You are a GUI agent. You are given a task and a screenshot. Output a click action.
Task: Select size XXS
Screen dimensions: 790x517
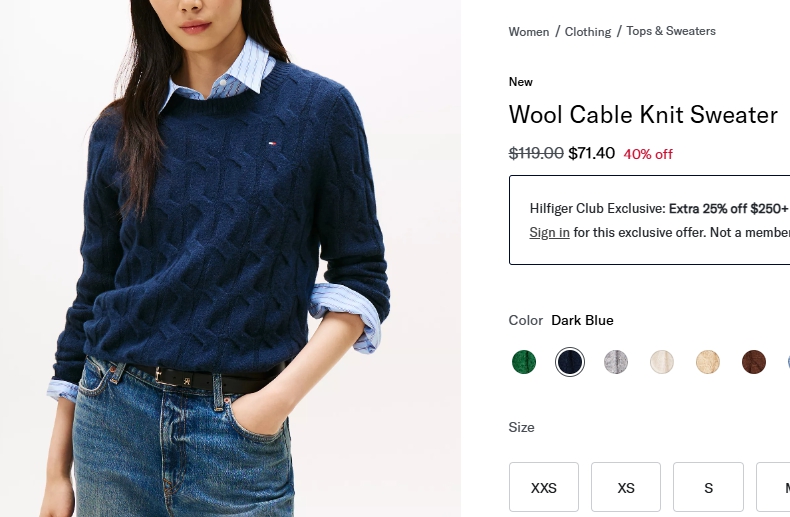[x=544, y=488]
